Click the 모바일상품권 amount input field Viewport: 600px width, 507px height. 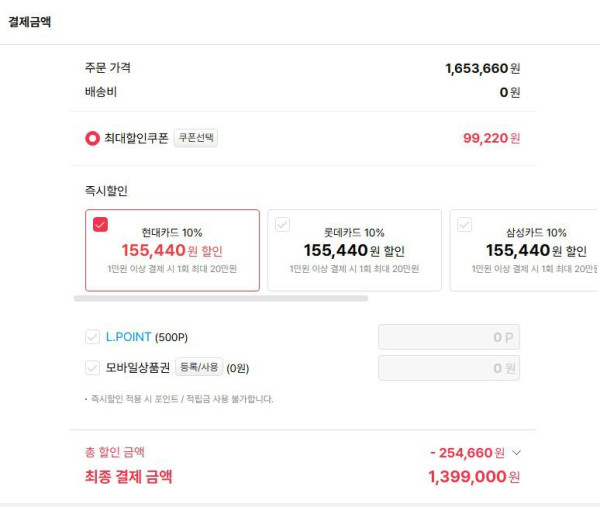[x=449, y=368]
